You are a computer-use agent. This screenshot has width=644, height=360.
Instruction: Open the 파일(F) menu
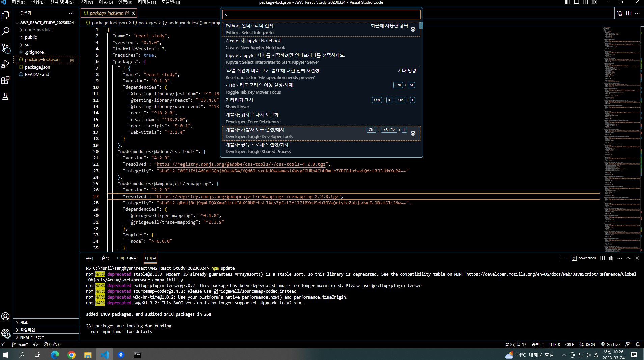coord(19,2)
